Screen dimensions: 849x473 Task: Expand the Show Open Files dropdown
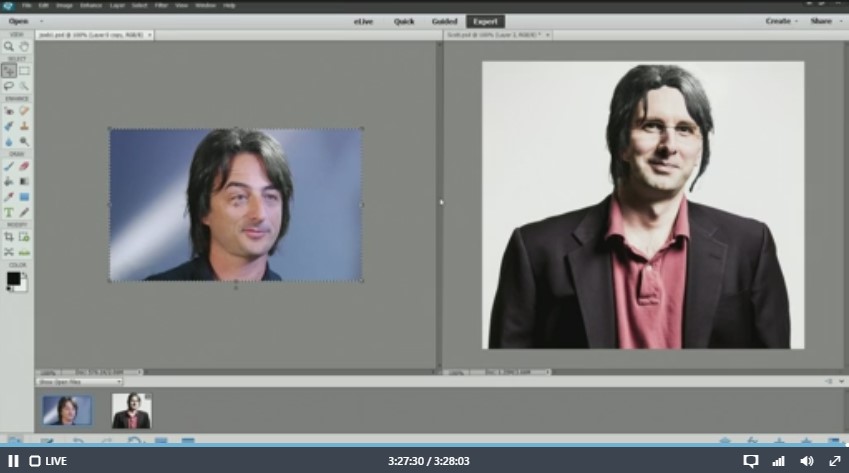(80, 381)
